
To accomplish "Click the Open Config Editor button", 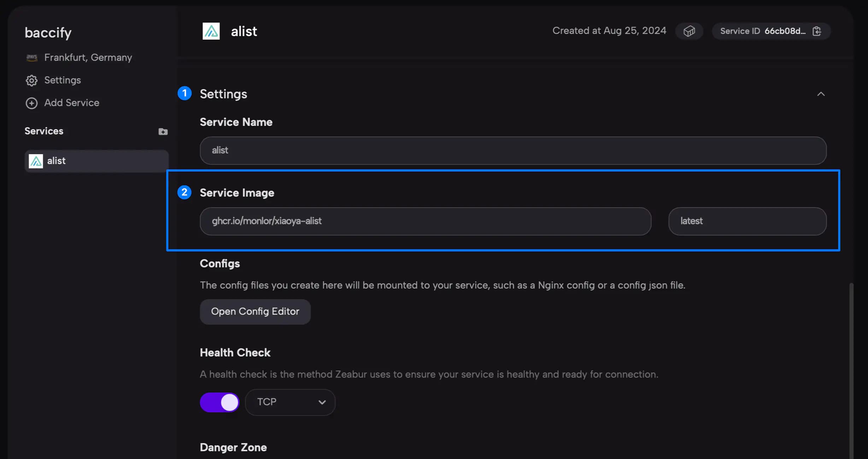I will (x=255, y=312).
